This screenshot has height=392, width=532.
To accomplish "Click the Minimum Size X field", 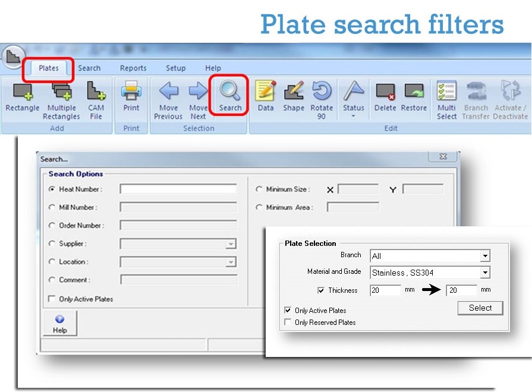I will [358, 189].
